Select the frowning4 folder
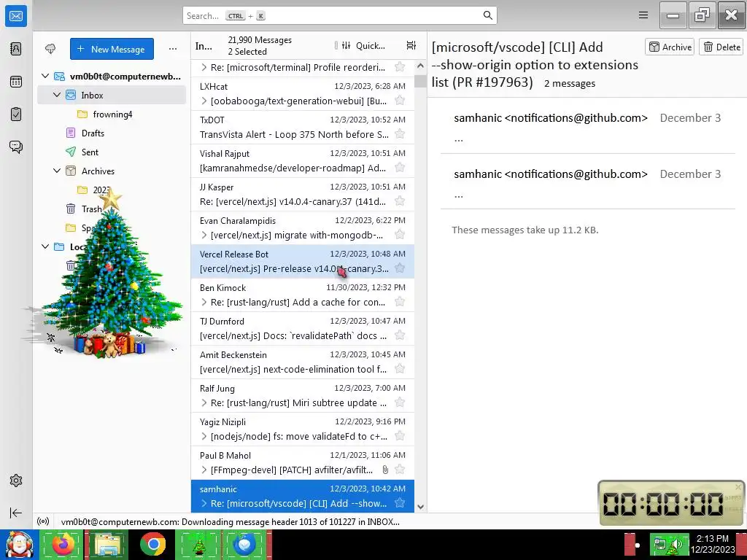747x560 pixels. (112, 114)
